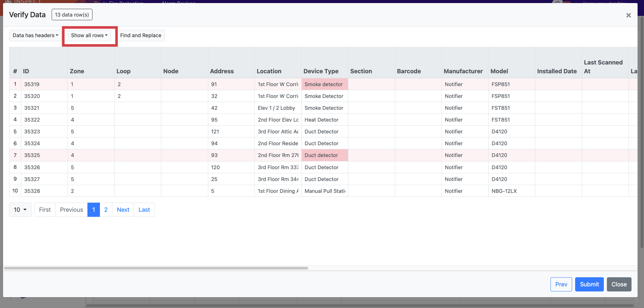Click model cell NBG-12LX

click(x=512, y=191)
